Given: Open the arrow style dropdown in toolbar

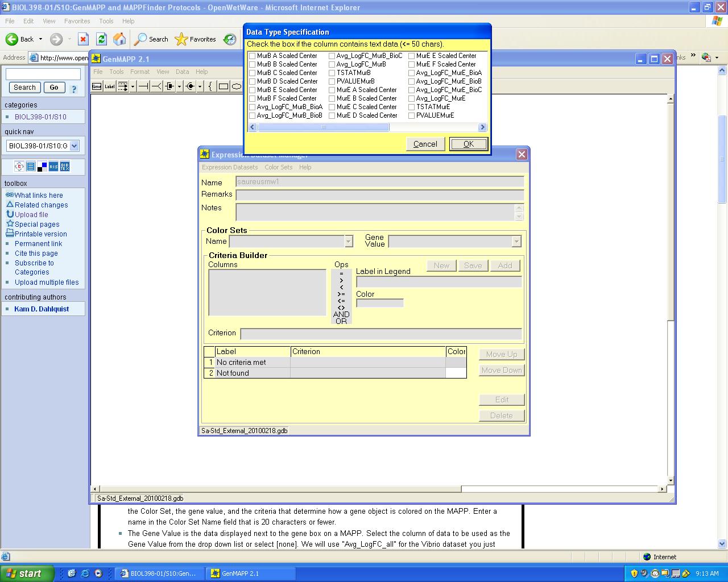Looking at the screenshot, I should 133,86.
